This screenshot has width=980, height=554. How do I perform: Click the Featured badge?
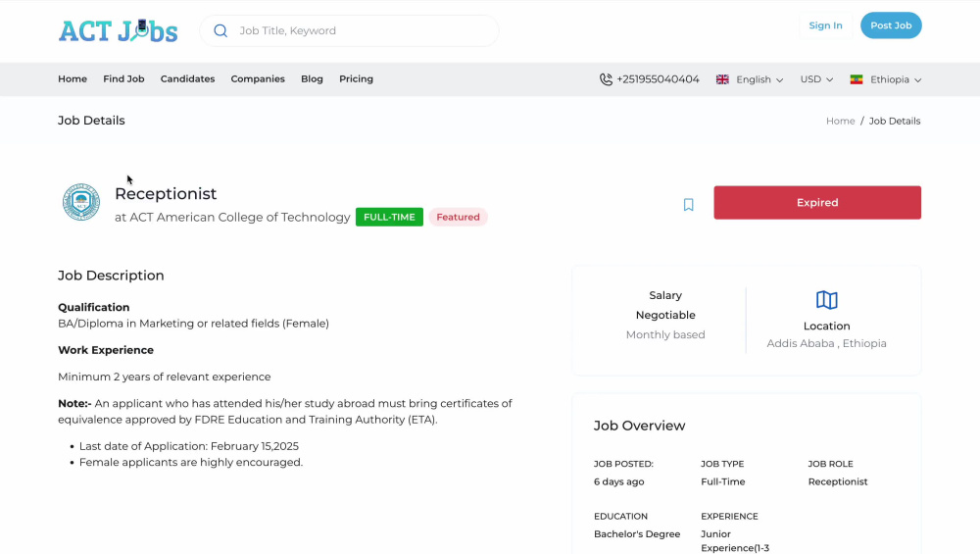tap(458, 217)
